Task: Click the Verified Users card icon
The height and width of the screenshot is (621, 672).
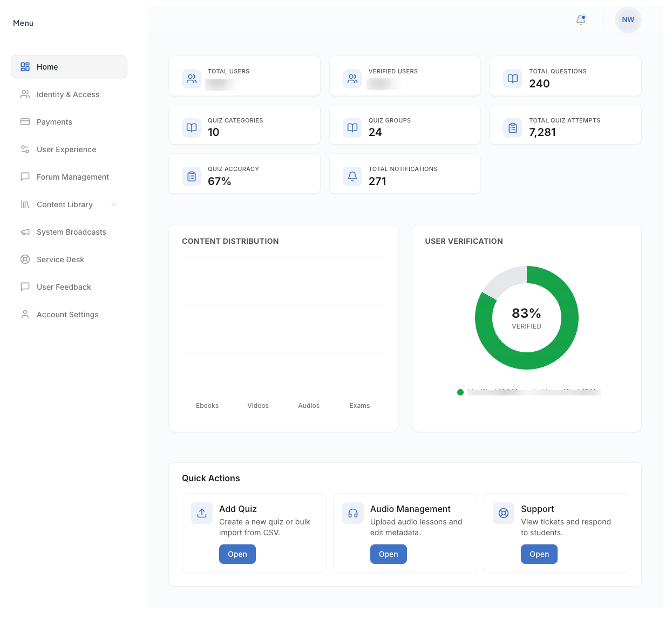Action: (352, 79)
